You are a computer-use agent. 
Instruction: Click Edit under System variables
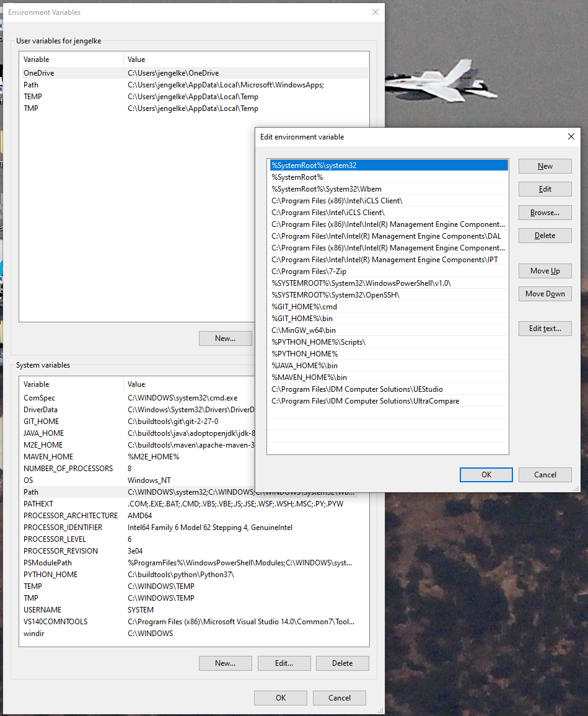click(x=284, y=663)
